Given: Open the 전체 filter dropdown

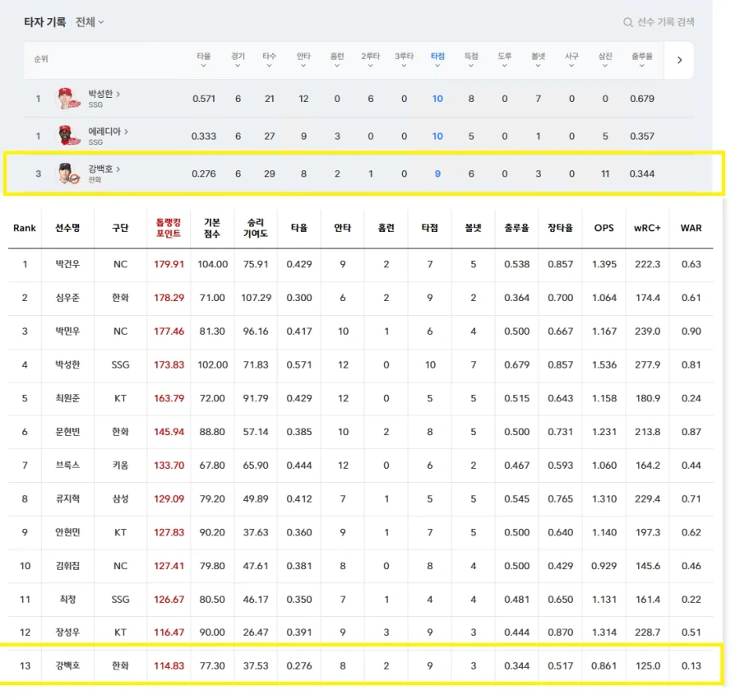Looking at the screenshot, I should pyautogui.click(x=90, y=22).
